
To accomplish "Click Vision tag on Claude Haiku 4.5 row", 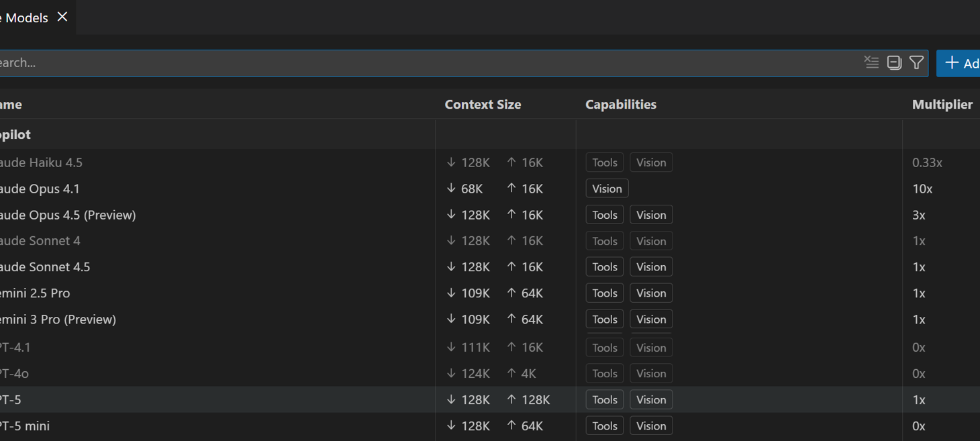I will tap(651, 162).
